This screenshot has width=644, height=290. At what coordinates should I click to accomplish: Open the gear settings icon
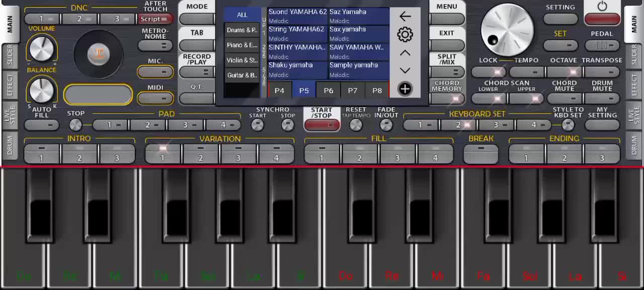point(405,34)
